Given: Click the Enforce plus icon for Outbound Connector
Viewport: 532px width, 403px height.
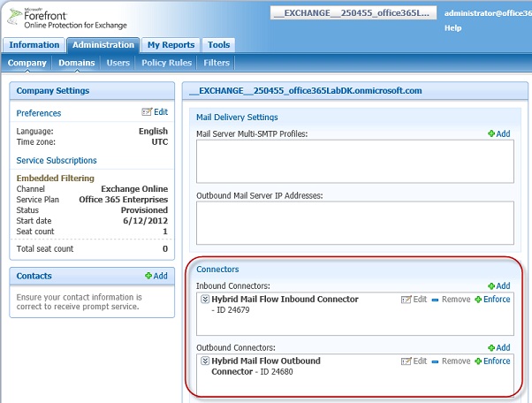Looking at the screenshot, I should coord(478,361).
